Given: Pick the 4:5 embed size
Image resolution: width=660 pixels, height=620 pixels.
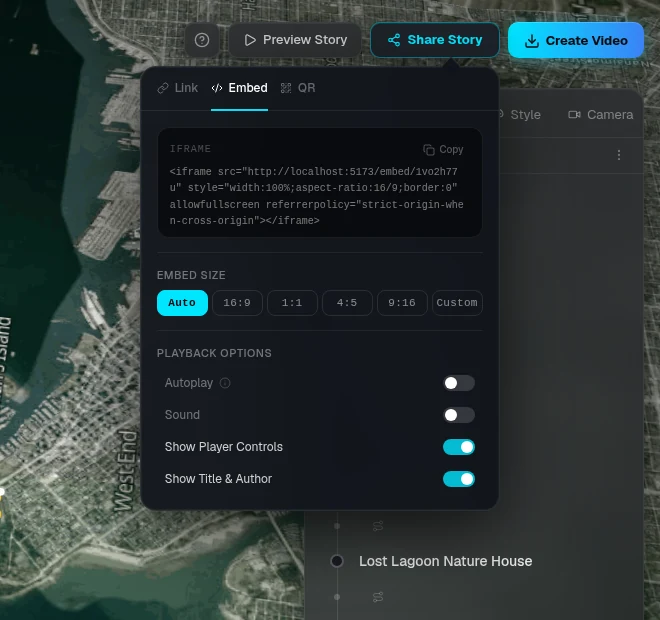Looking at the screenshot, I should pos(347,303).
